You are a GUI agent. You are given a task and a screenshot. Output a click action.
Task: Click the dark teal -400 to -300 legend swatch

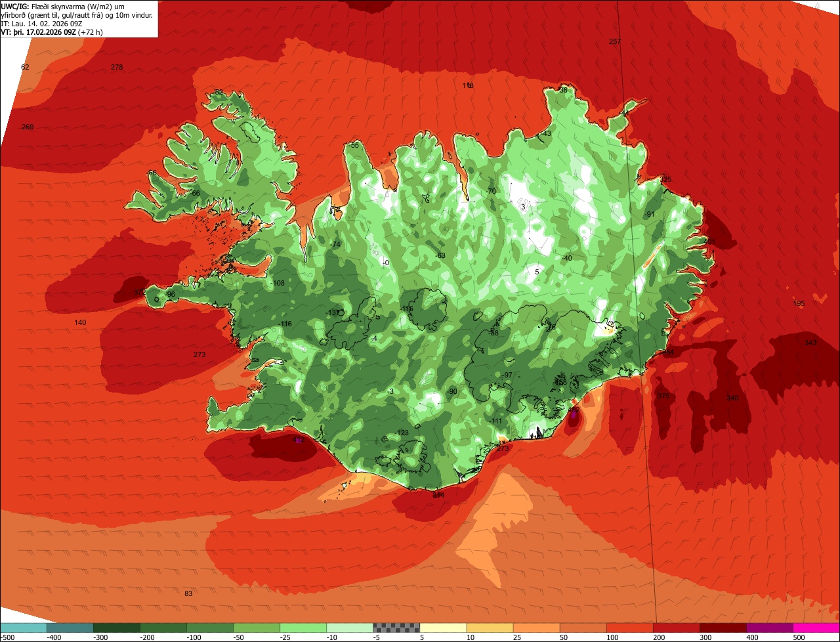coord(70,628)
